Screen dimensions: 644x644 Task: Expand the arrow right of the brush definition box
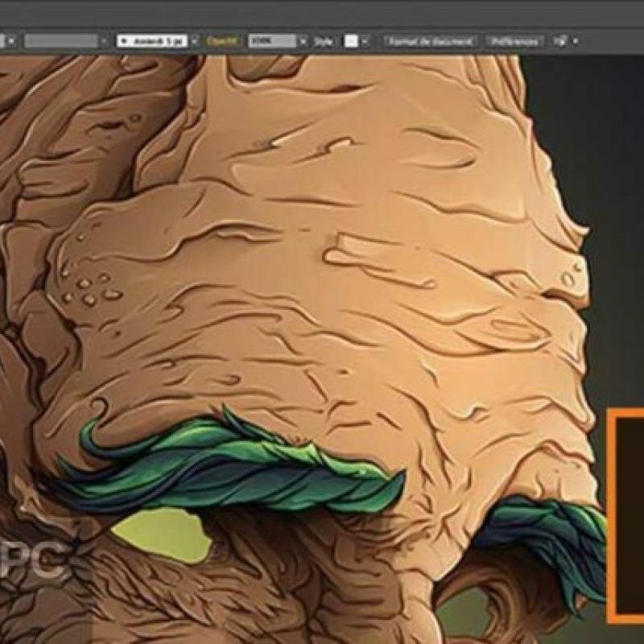pyautogui.click(x=195, y=41)
